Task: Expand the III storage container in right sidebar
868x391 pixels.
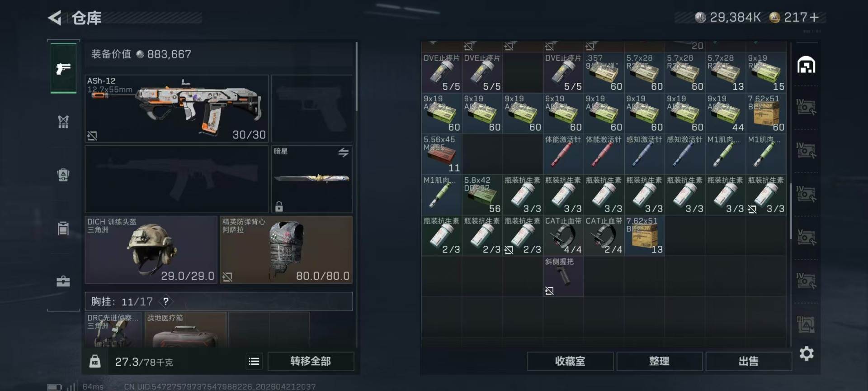Action: click(x=807, y=324)
